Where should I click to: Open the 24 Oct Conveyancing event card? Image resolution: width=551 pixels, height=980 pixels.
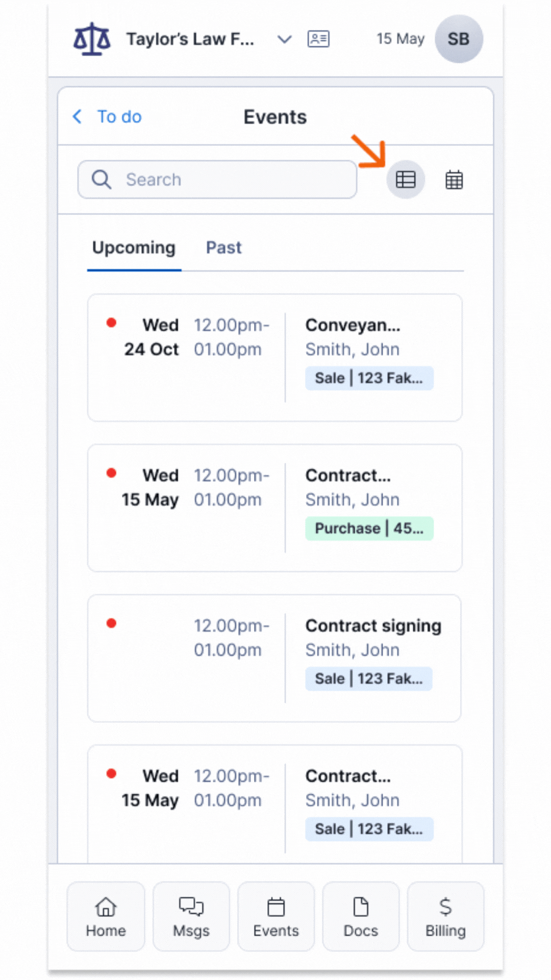tap(274, 357)
